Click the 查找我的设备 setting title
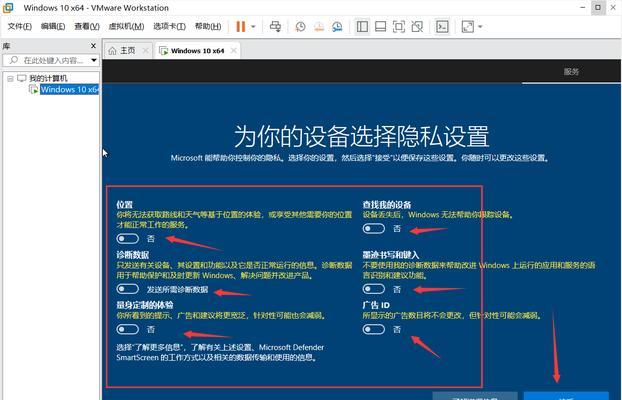 [x=386, y=204]
